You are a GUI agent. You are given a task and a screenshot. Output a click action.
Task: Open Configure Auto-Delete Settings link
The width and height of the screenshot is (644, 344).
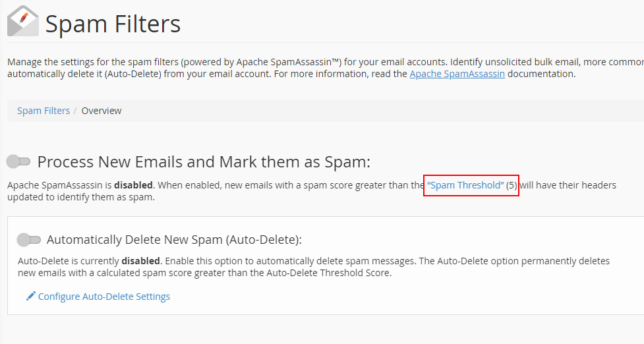point(104,297)
